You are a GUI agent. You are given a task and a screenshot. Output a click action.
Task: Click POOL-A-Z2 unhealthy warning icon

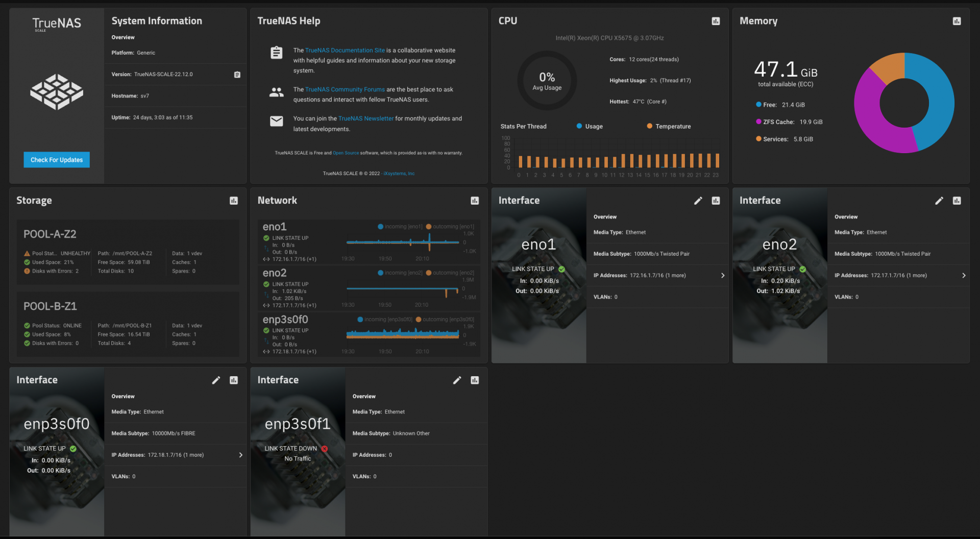27,254
